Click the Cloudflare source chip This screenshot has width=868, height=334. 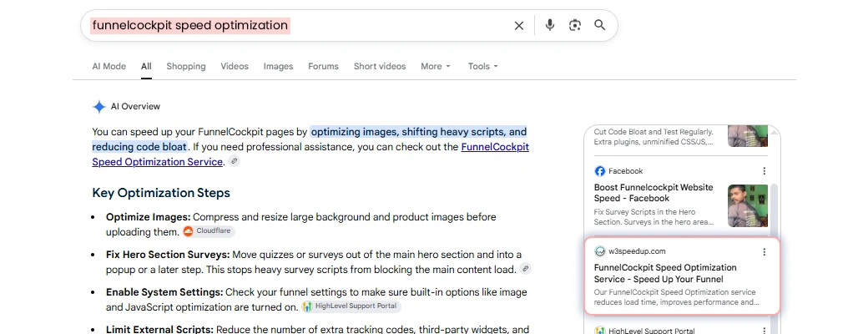coord(209,231)
